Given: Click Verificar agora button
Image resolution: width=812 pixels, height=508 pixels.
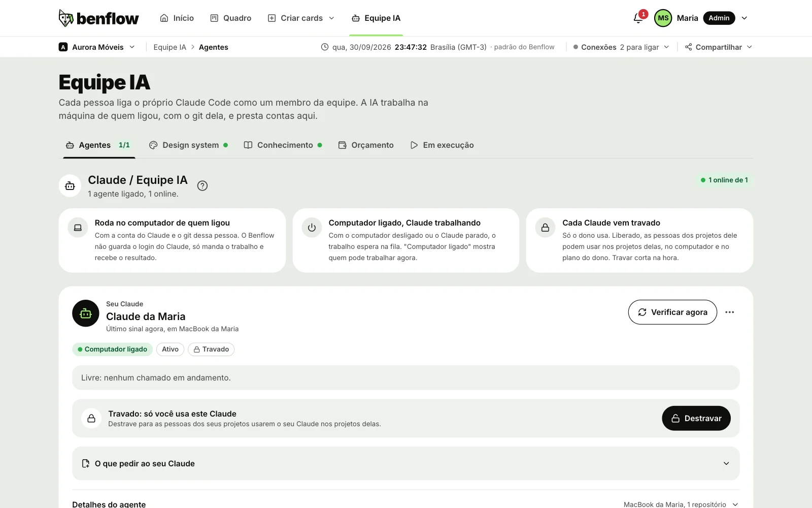Looking at the screenshot, I should tap(672, 312).
